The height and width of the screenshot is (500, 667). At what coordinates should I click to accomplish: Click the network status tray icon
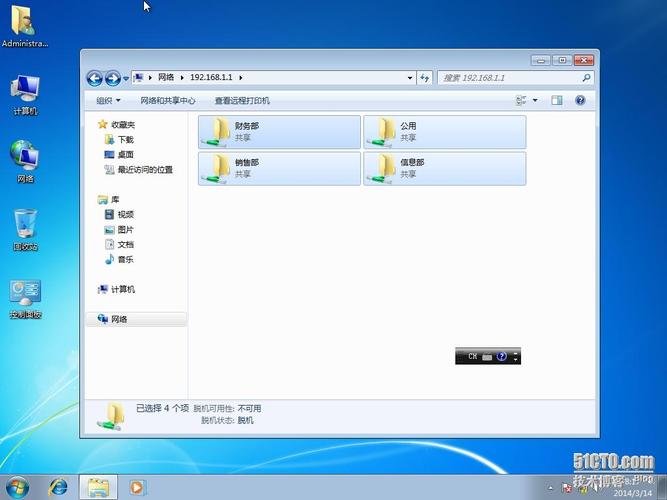[567, 488]
